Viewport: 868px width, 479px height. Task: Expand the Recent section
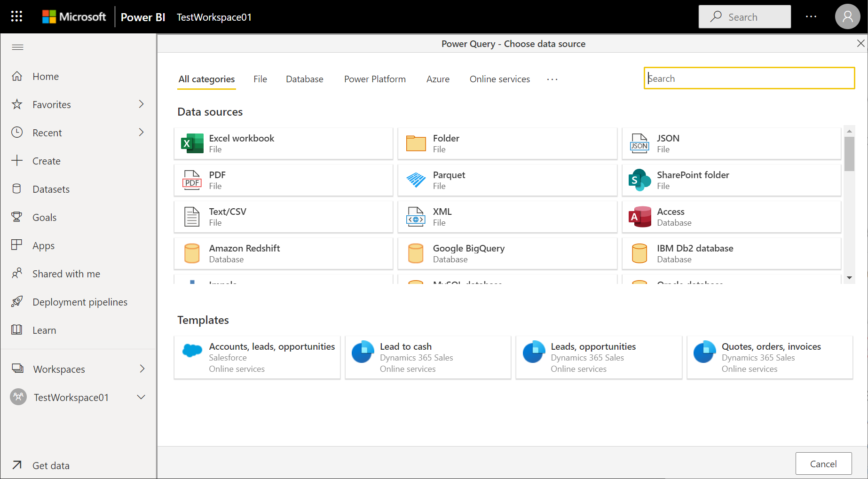pyautogui.click(x=141, y=133)
